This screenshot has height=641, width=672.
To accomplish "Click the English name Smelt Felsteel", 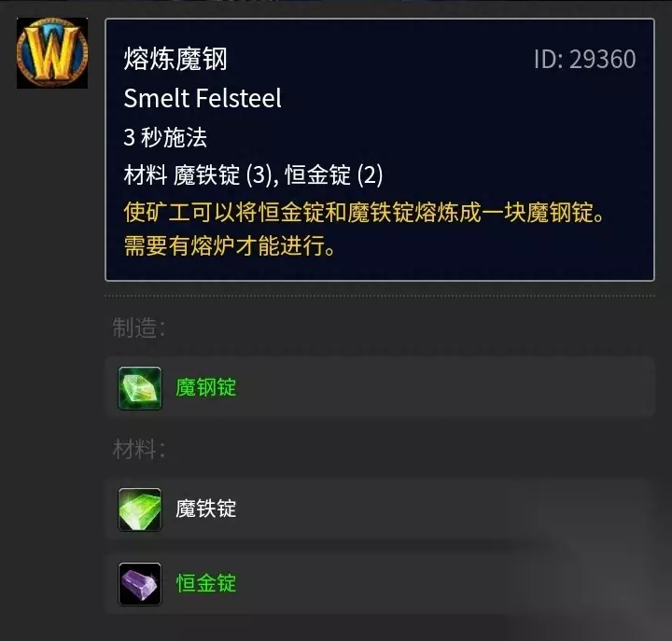I will coord(203,98).
